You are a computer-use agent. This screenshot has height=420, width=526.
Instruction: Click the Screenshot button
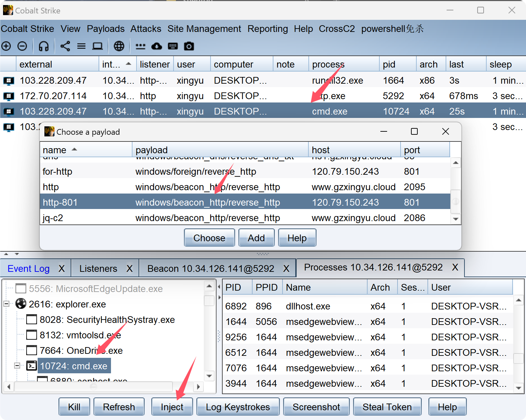click(x=316, y=407)
